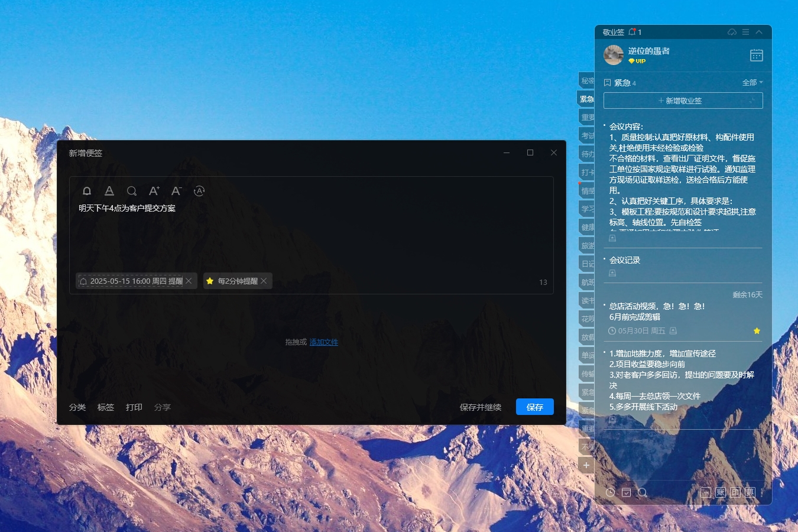Viewport: 798px width, 532px height.
Task: Click the 添加文件 link
Action: coord(324,342)
